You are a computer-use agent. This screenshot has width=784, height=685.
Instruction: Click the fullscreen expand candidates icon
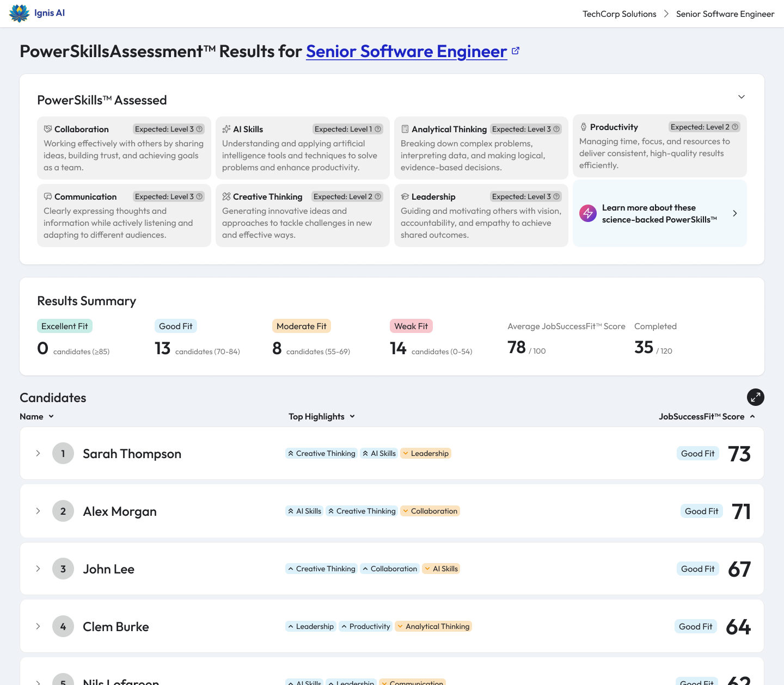[x=755, y=397]
